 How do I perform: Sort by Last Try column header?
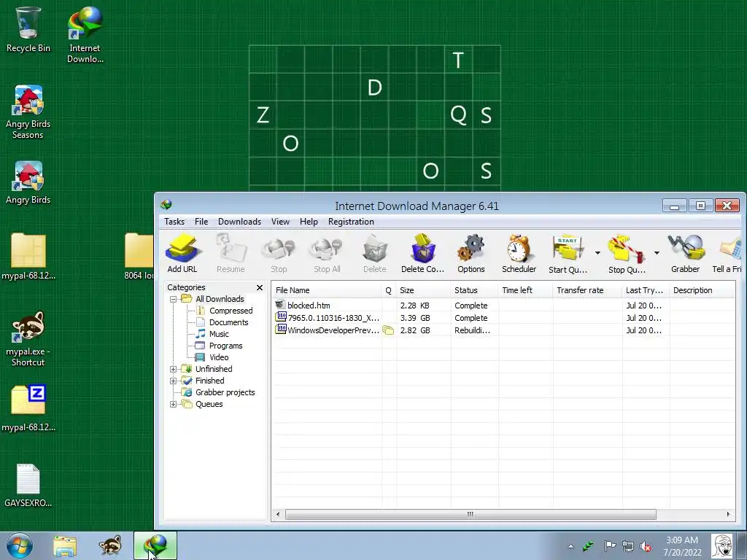(646, 290)
